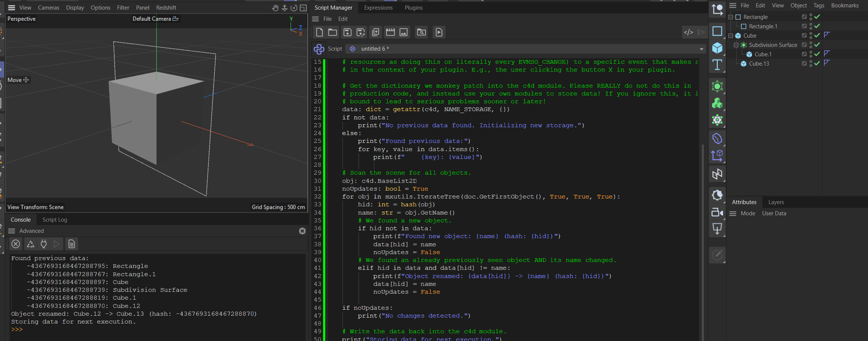
Task: Toggle layer box for Cube.13 object
Action: point(804,64)
